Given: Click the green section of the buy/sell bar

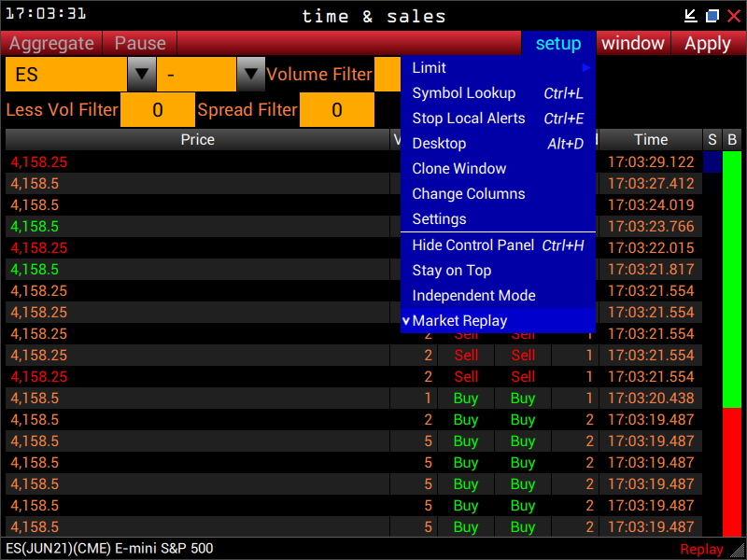Looking at the screenshot, I should click(732, 280).
